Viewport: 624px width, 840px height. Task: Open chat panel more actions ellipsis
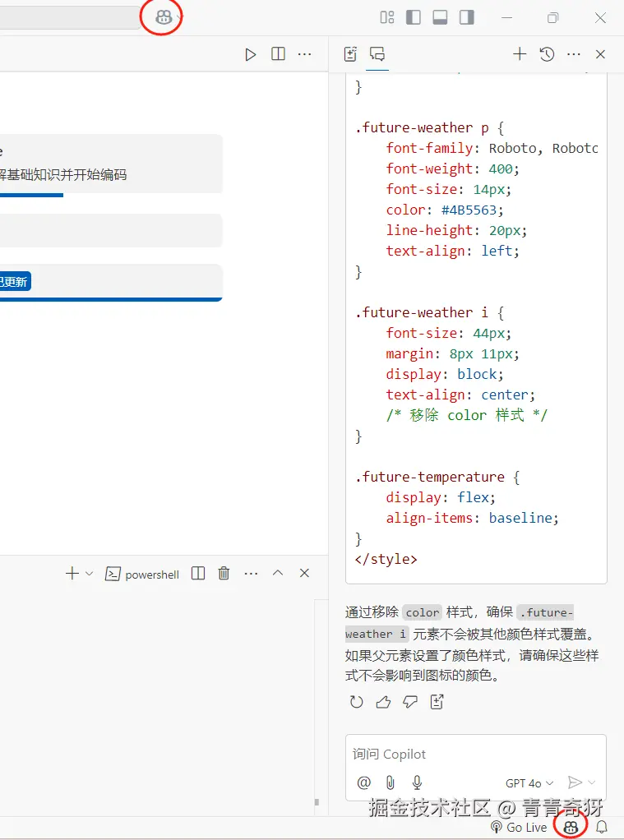point(574,54)
